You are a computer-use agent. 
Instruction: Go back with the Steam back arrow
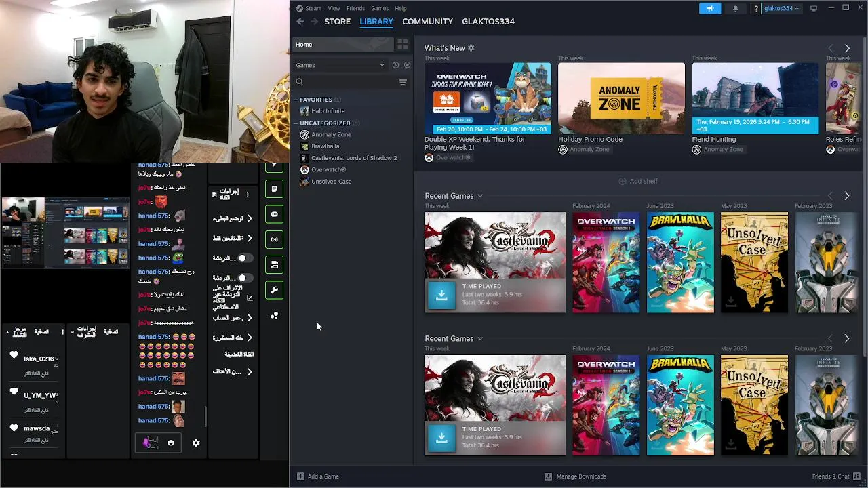pos(300,22)
